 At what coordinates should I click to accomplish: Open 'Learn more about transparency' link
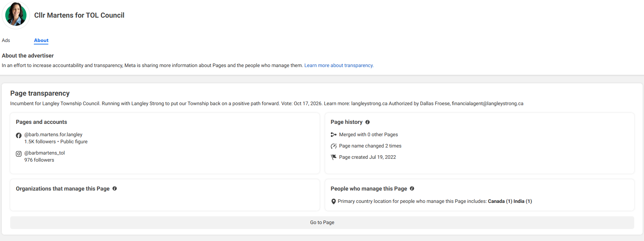coord(339,65)
